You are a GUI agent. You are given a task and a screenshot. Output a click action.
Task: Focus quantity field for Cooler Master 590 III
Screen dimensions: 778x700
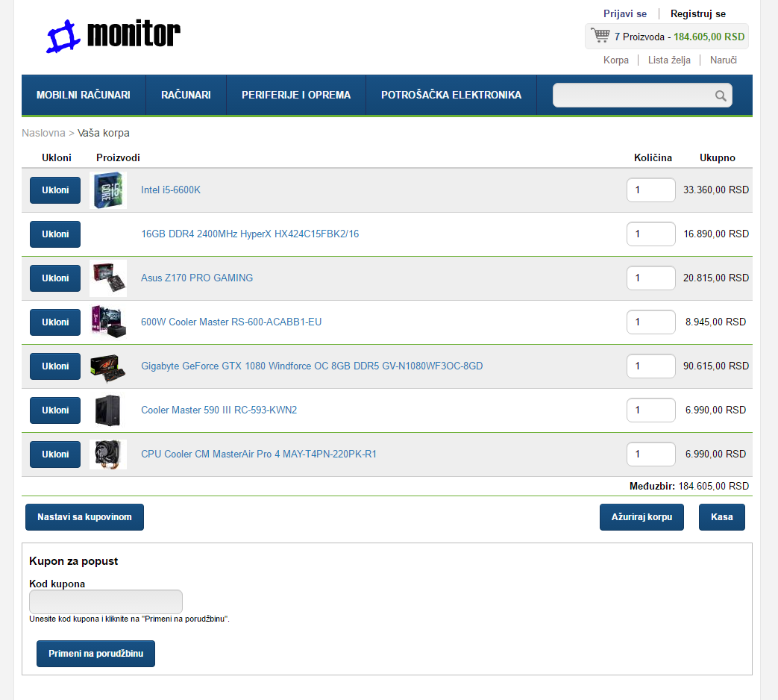point(651,410)
